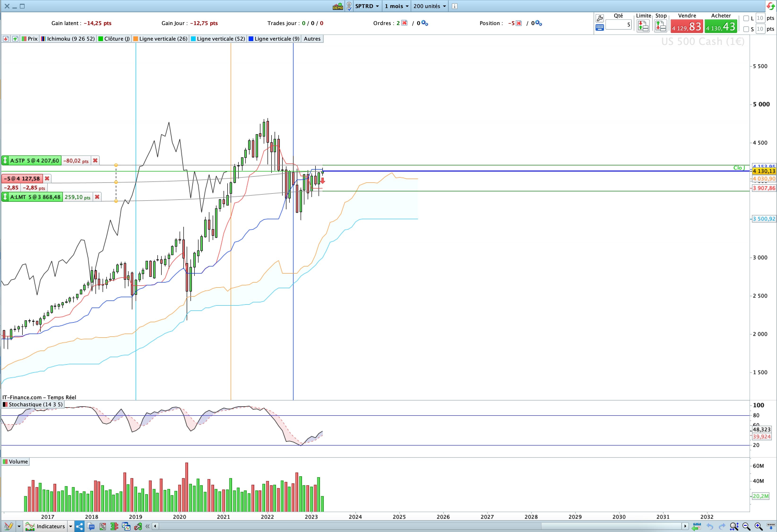Open trading settings wrench button

600,18
